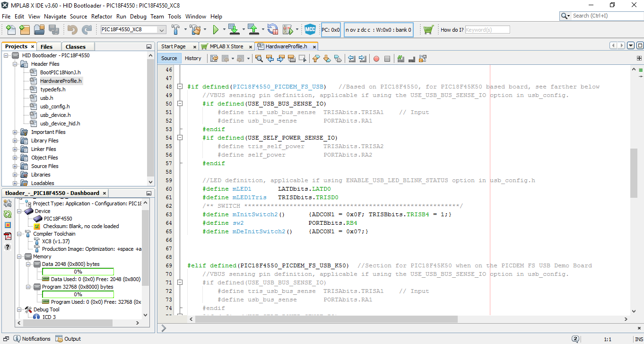Click Start Macro Recording red circle
Viewport: 644px width, 344px height.
coord(376,59)
